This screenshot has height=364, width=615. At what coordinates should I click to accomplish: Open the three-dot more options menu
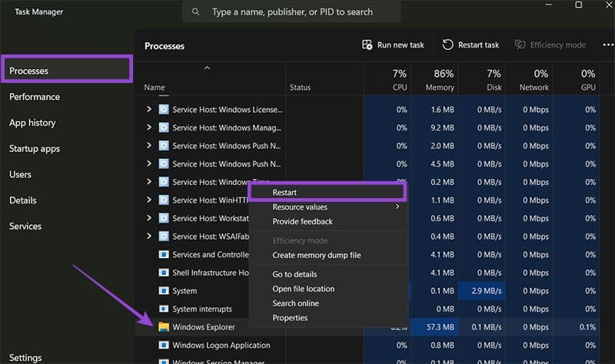coord(608,45)
